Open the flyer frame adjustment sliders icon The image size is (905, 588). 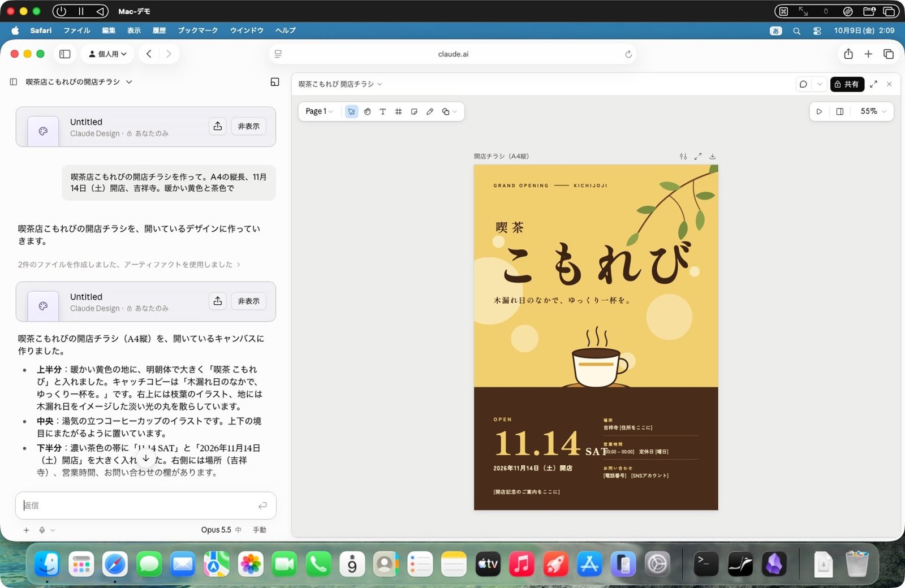(683, 157)
